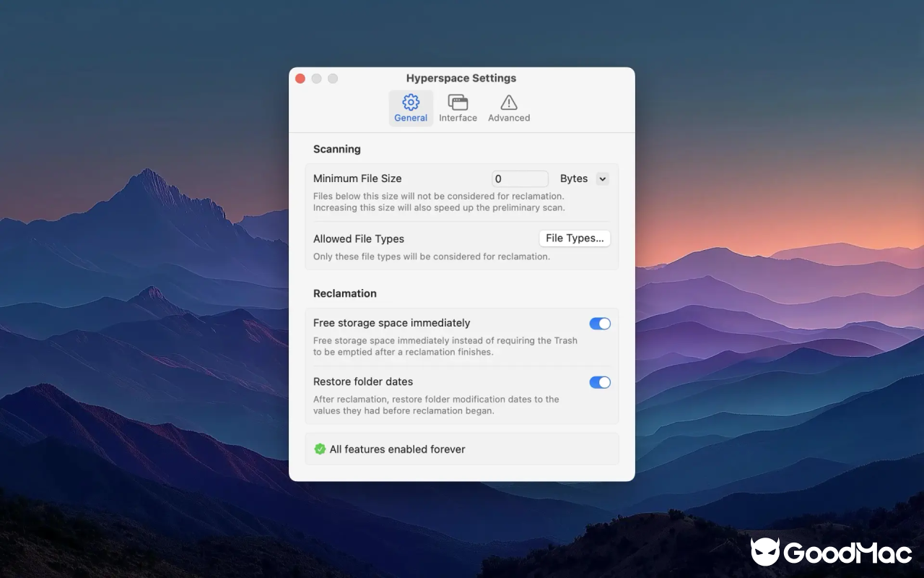Click the Scanning section heading
Image resolution: width=924 pixels, height=578 pixels.
tap(337, 150)
